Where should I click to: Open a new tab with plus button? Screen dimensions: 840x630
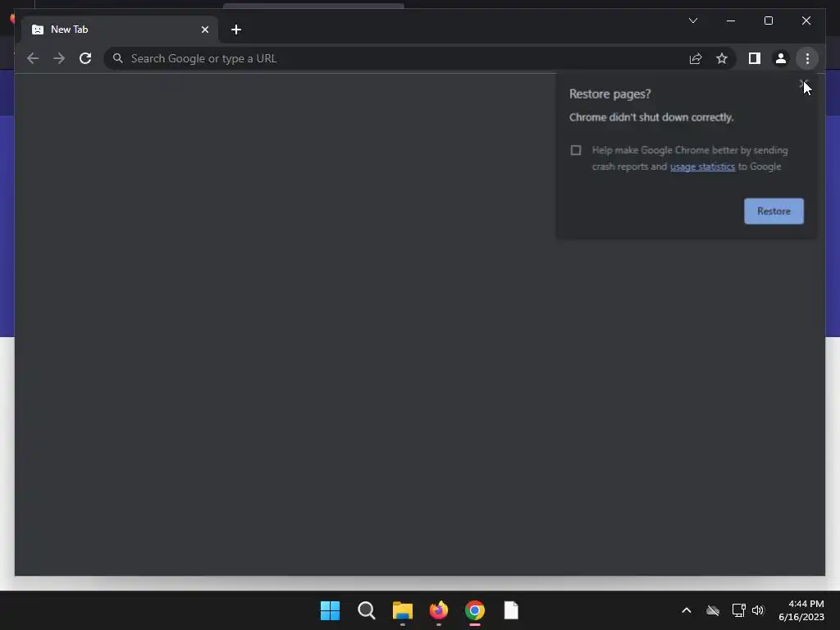click(236, 30)
